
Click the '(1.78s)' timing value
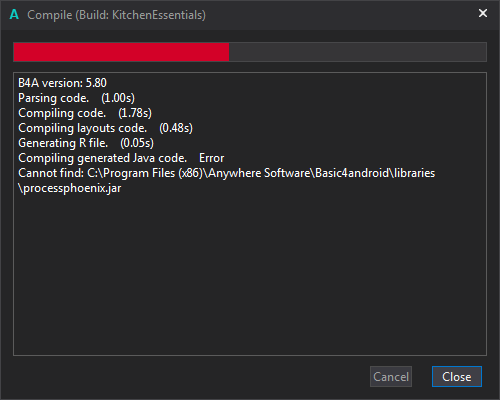pyautogui.click(x=135, y=113)
